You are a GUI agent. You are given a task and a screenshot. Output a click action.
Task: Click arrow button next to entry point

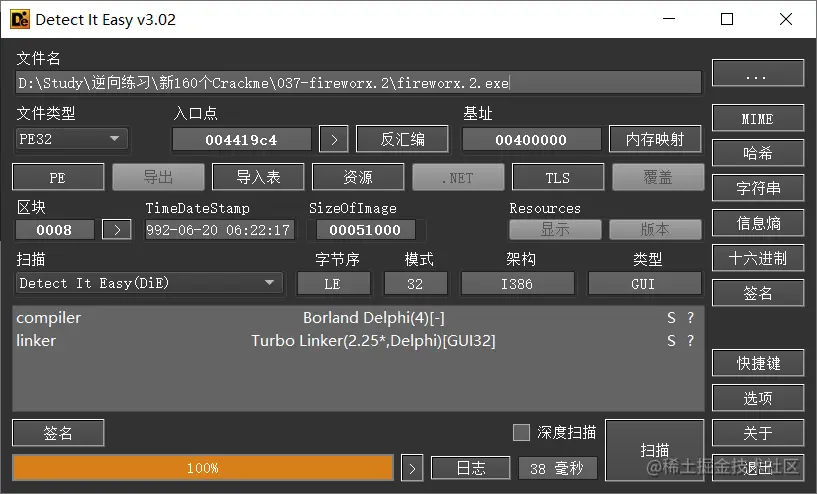point(333,140)
